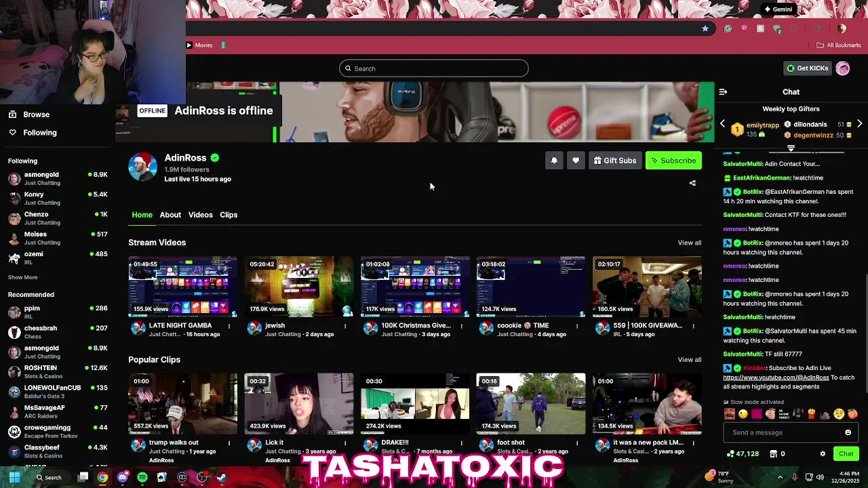The height and width of the screenshot is (488, 868).
Task: Open the Chrome profile avatar icon
Action: [842, 28]
